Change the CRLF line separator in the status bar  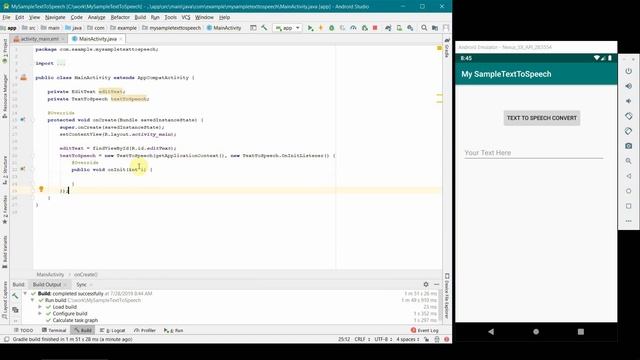[x=362, y=339]
